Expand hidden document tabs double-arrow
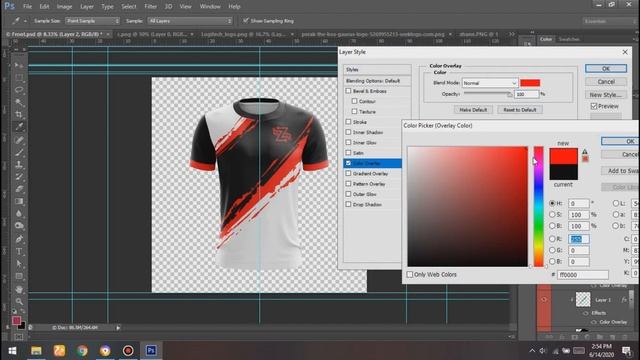640x360 pixels. (512, 34)
